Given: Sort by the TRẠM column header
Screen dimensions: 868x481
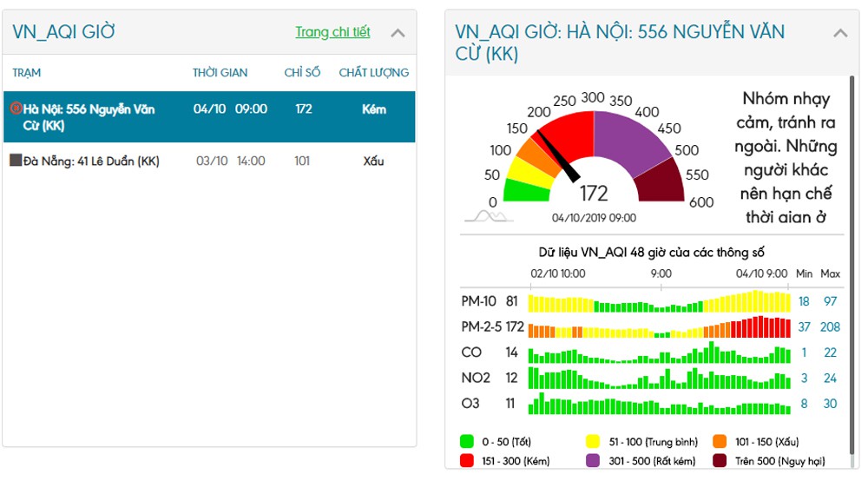Looking at the screenshot, I should (27, 73).
